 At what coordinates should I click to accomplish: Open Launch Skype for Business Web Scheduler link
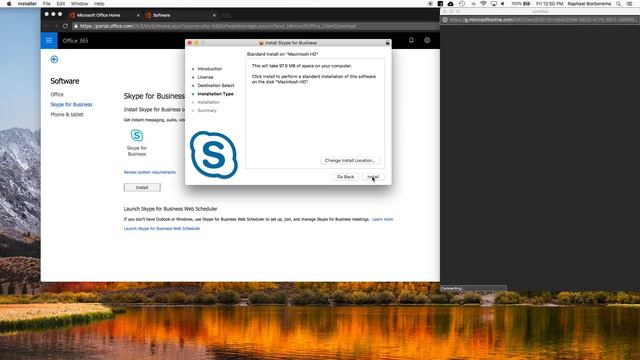tap(162, 229)
